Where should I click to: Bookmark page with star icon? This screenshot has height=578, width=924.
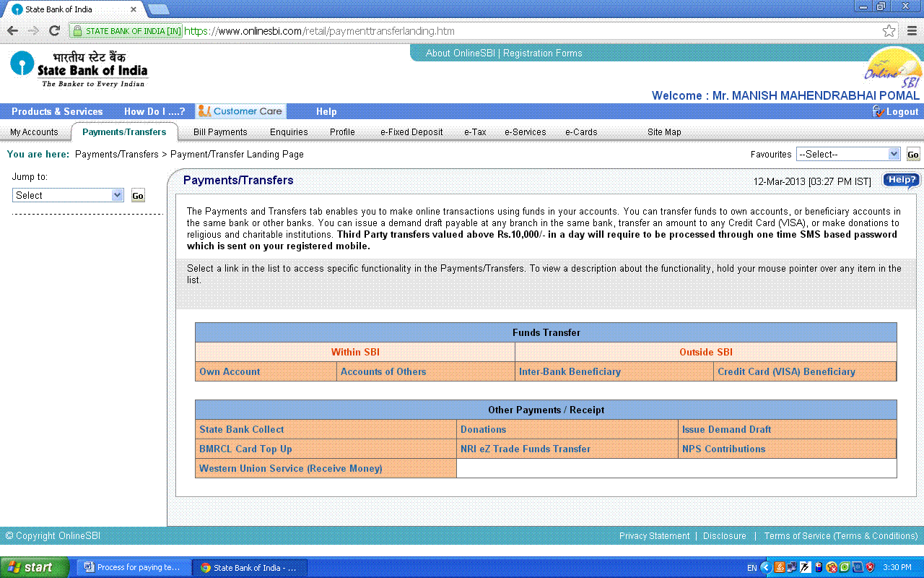click(x=889, y=31)
